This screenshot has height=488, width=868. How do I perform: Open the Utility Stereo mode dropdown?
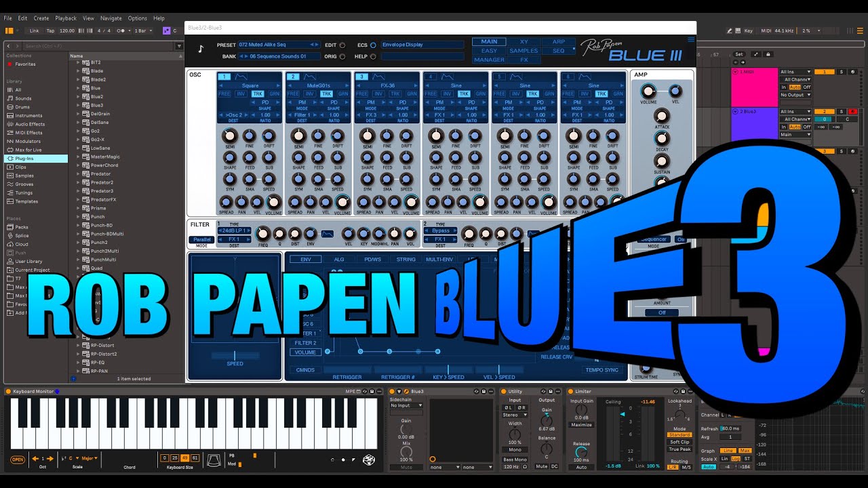515,415
